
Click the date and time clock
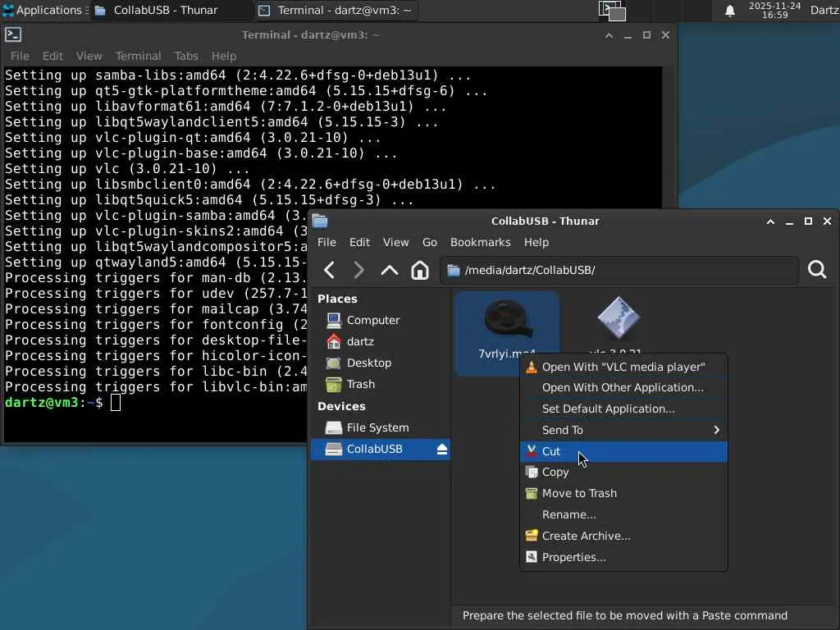coord(774,10)
